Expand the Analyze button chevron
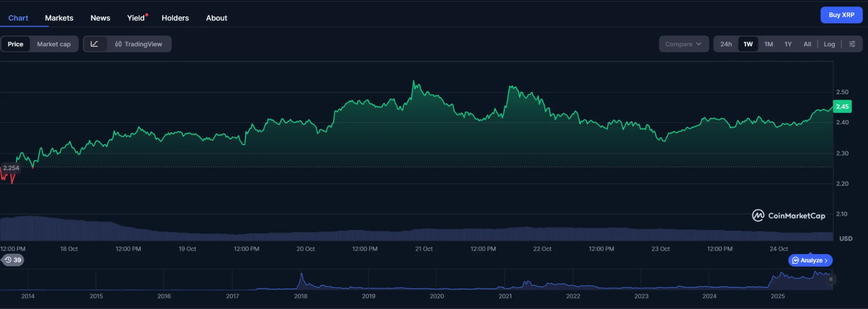868x309 pixels. (x=826, y=260)
